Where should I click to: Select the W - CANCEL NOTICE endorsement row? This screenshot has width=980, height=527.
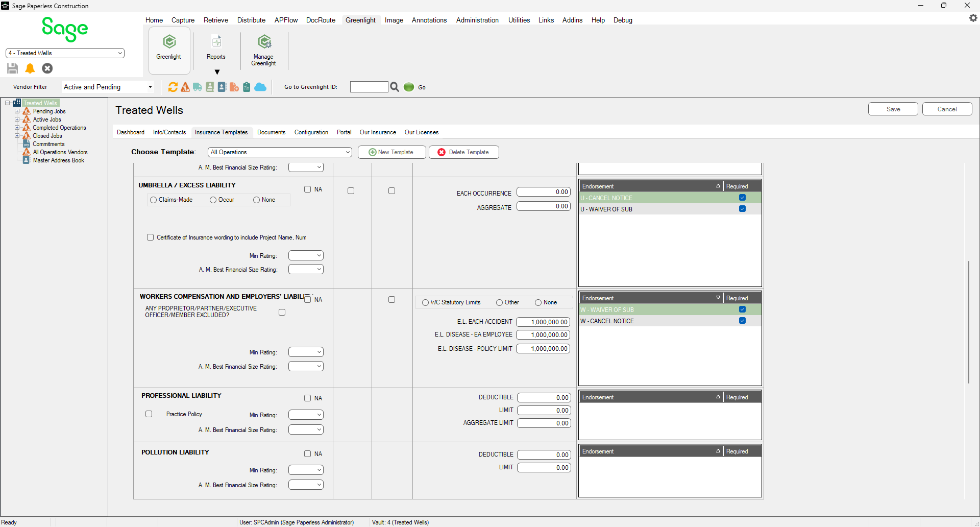point(670,321)
